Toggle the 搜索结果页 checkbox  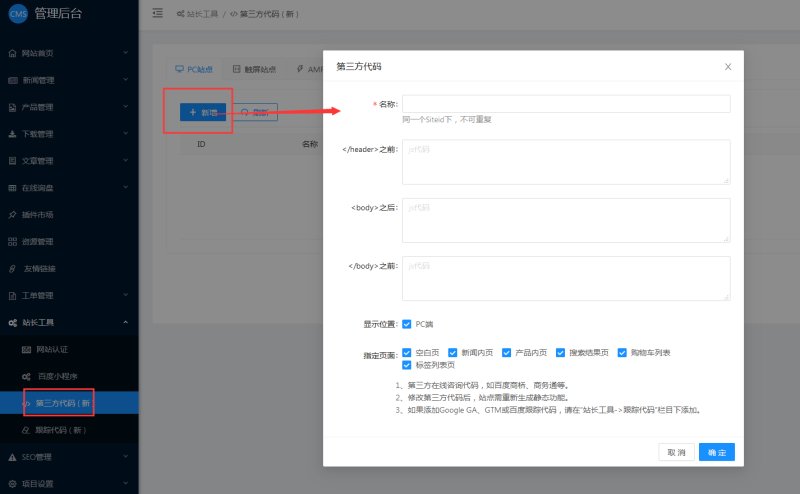coord(561,353)
